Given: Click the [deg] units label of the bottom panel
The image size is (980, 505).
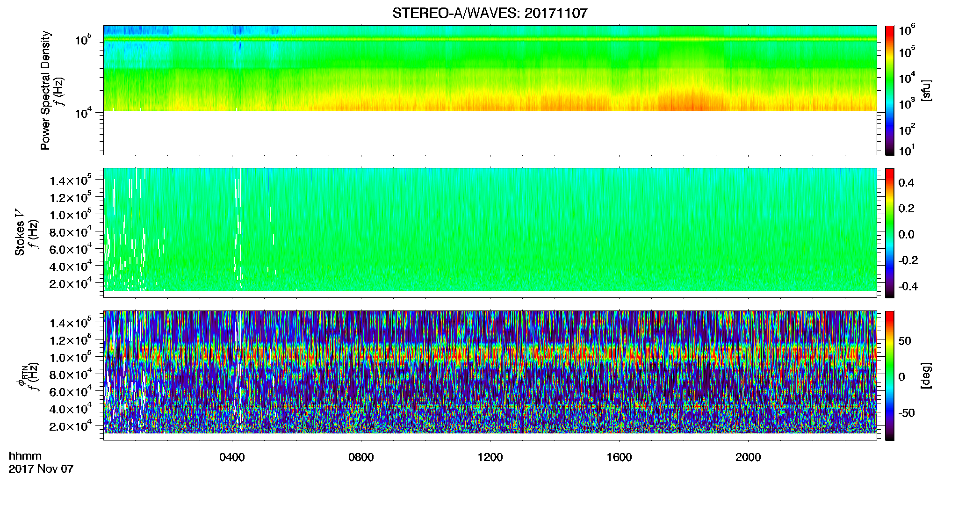Looking at the screenshot, I should 926,375.
